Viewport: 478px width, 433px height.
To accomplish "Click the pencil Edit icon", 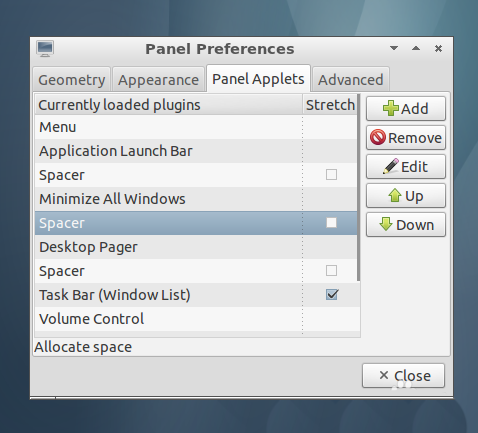I will (x=391, y=166).
